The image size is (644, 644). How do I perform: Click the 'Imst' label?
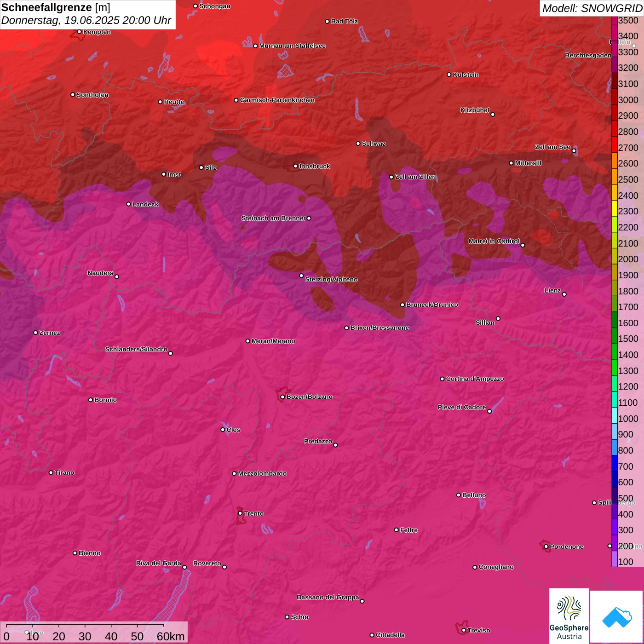(x=174, y=174)
